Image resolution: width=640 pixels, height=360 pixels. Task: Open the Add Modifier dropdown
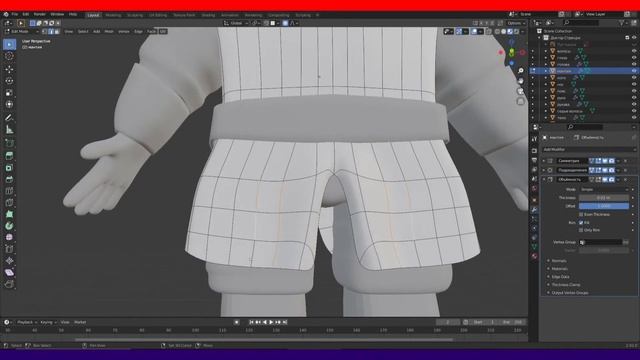tap(589, 149)
